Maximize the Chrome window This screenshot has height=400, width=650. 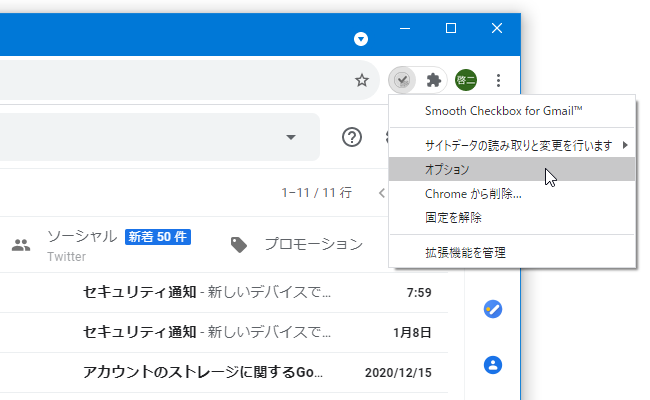point(451,29)
